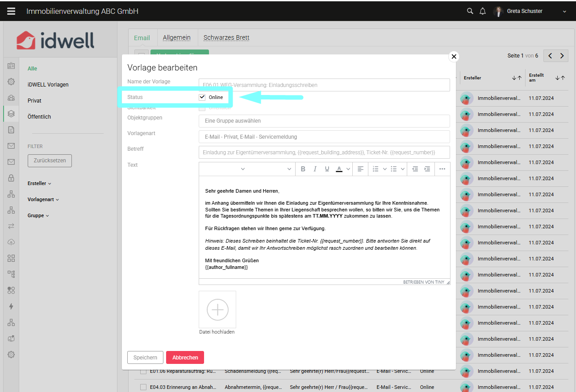
Task: Apply bold formatting in the text editor
Action: click(x=303, y=169)
